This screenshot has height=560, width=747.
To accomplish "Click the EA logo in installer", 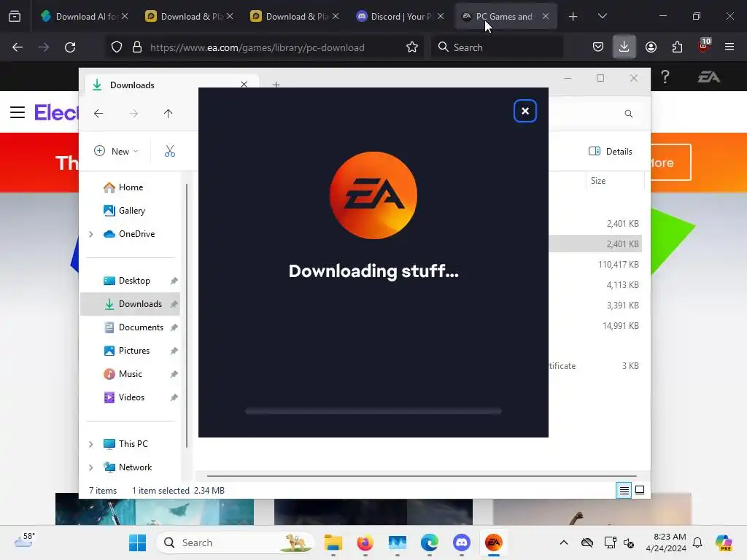I will (x=373, y=195).
